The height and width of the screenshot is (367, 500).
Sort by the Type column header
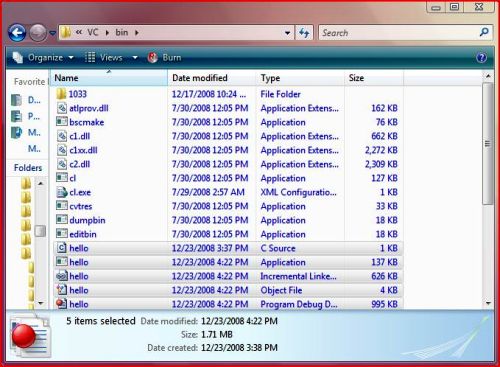click(x=300, y=78)
